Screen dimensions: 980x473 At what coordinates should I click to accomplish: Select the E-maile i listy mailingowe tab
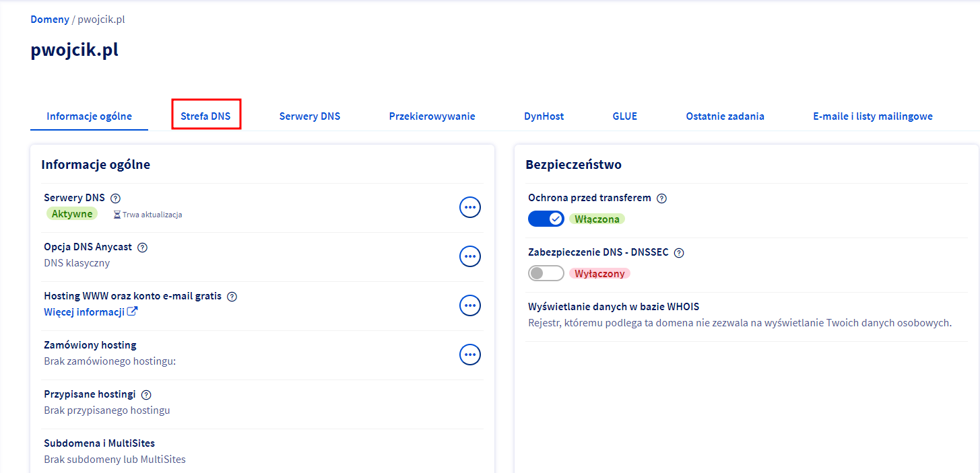[x=872, y=116]
